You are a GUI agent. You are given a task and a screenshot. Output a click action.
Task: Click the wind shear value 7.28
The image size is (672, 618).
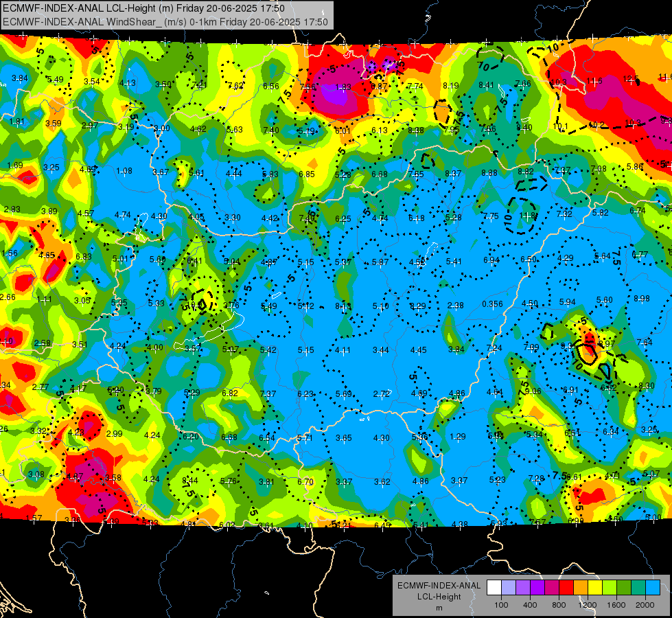[536, 478]
